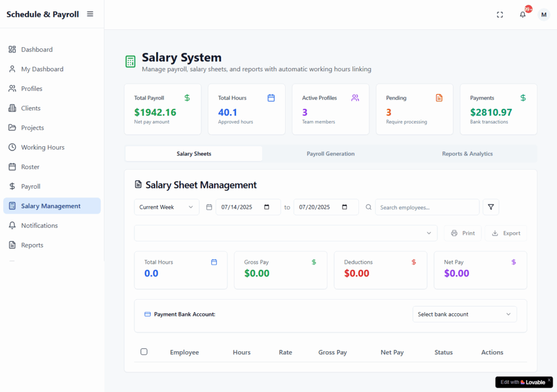Close the Edit with Lovable badge
The image size is (557, 392).
tap(549, 380)
